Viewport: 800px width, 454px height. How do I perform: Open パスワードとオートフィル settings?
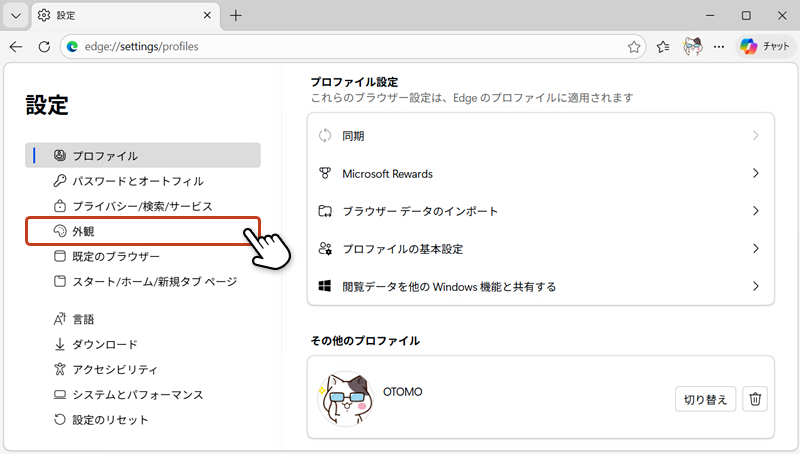pos(137,181)
